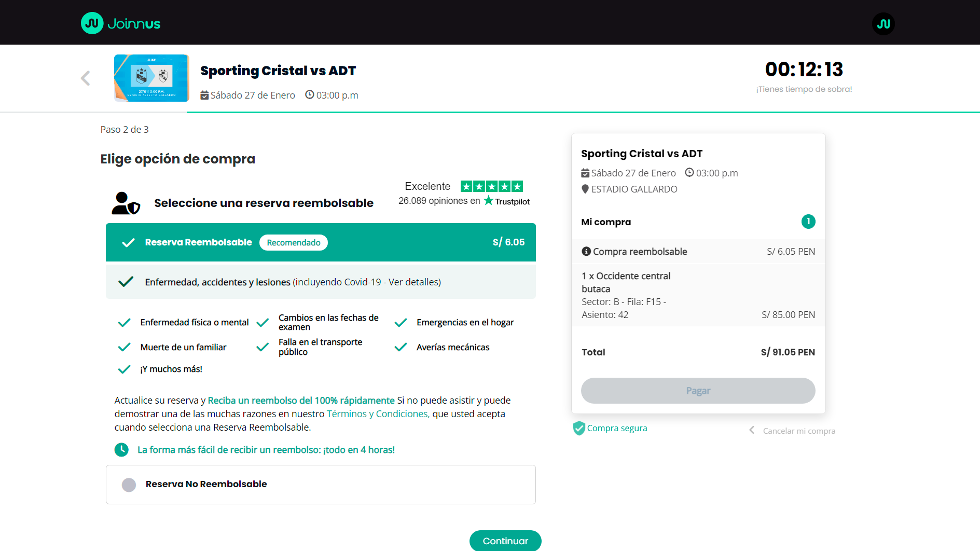Select the Reserva No Reembolsable radio option

point(129,485)
